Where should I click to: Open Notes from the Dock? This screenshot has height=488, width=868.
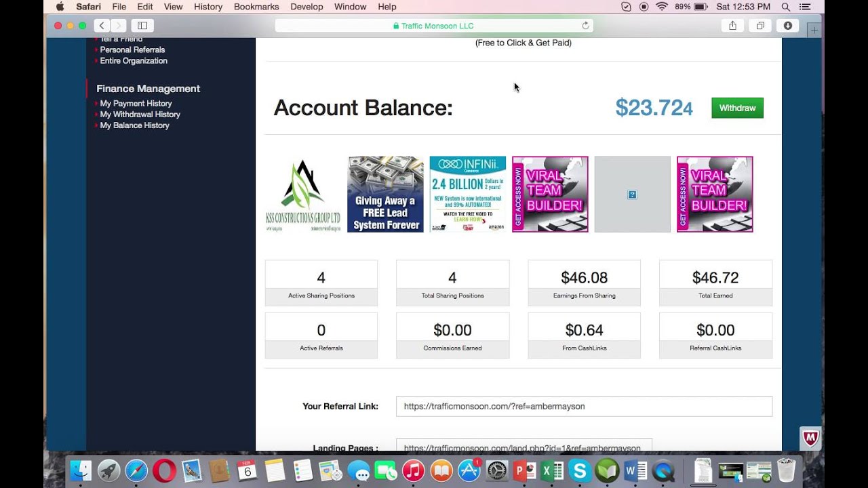pos(275,470)
